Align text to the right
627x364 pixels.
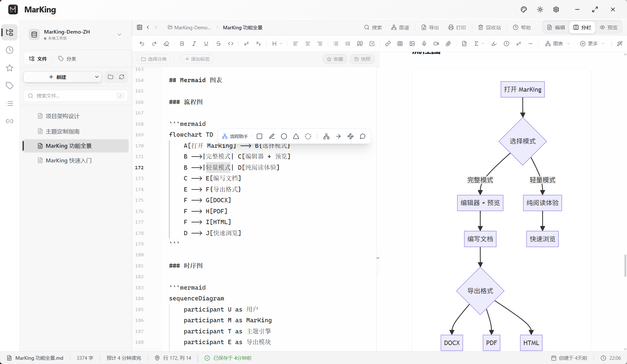coord(320,44)
